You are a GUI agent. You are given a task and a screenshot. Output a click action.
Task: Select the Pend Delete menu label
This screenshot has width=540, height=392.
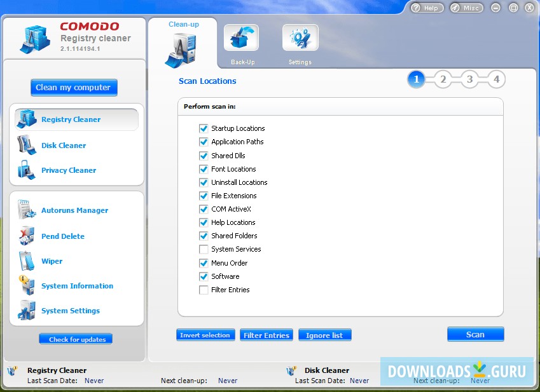point(63,236)
